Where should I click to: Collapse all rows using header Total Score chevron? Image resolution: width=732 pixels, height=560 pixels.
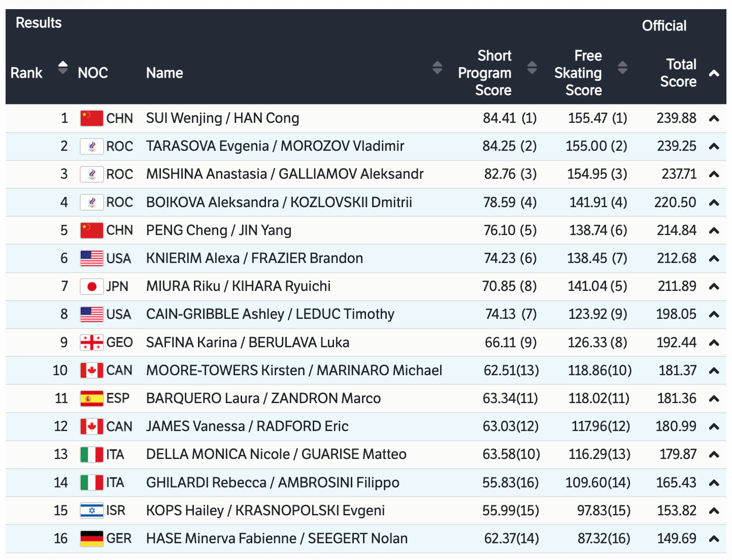pos(714,74)
